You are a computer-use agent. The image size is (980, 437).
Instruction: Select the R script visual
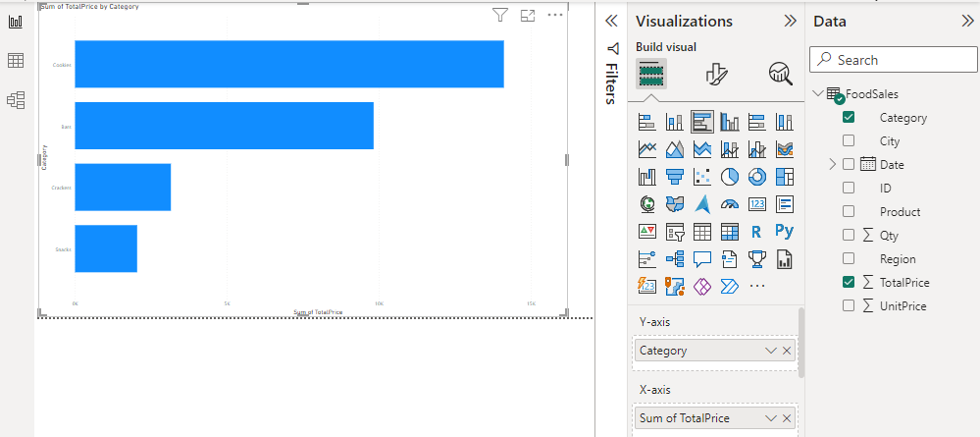[757, 232]
